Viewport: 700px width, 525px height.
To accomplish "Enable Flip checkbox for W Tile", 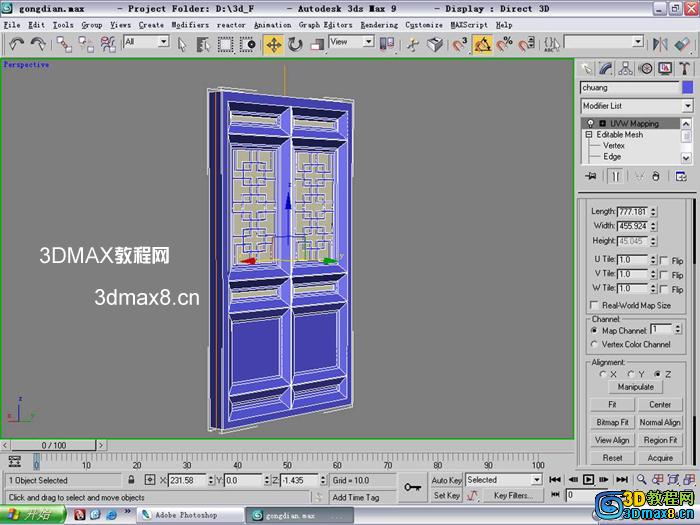I will click(x=664, y=289).
